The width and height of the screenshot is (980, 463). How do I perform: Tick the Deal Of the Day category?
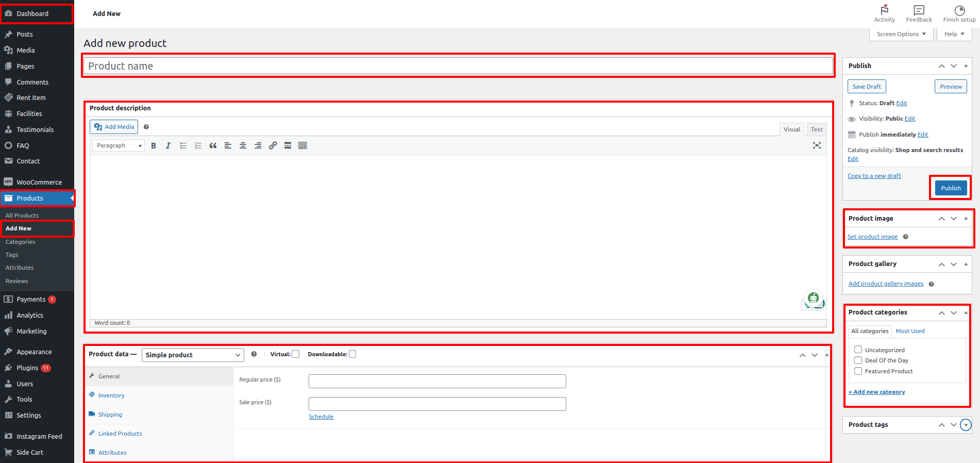point(858,360)
